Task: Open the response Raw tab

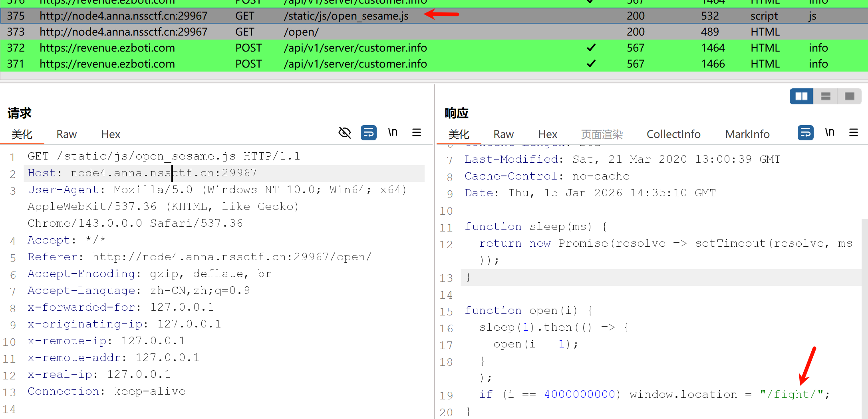Action: (x=503, y=134)
